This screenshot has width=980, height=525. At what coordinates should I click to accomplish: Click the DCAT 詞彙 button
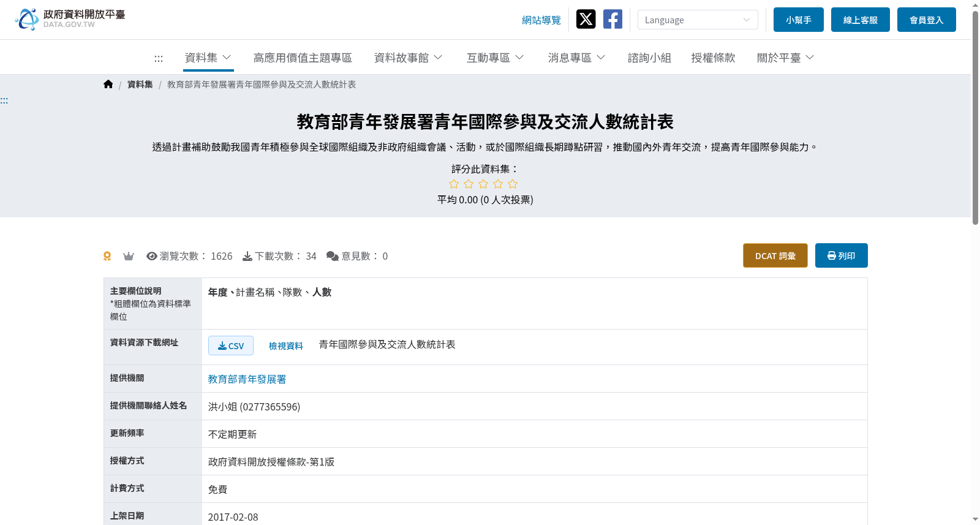point(775,255)
